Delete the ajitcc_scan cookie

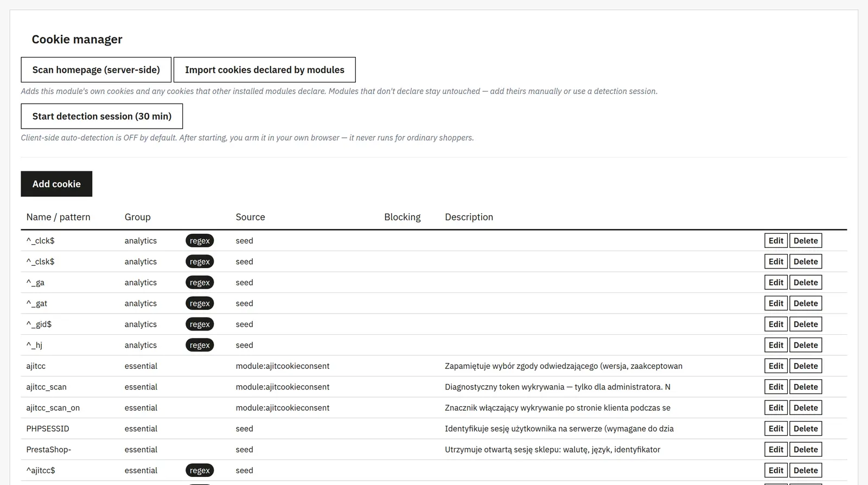point(806,387)
